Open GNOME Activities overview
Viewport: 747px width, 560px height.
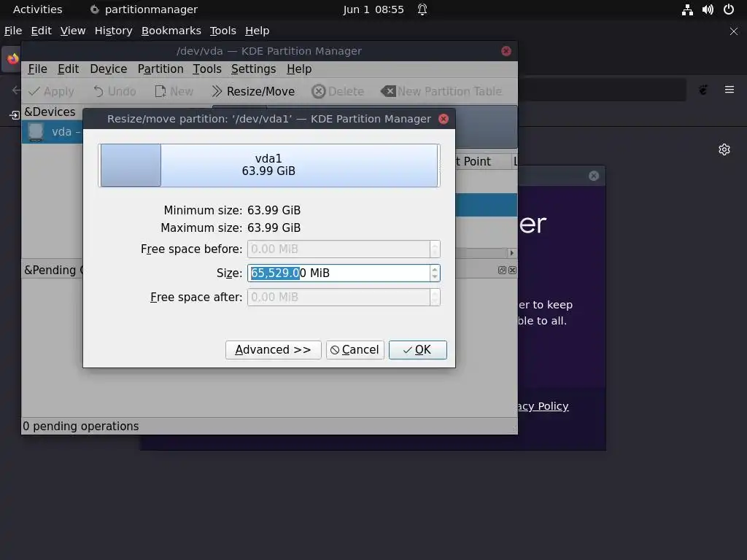[x=38, y=9]
